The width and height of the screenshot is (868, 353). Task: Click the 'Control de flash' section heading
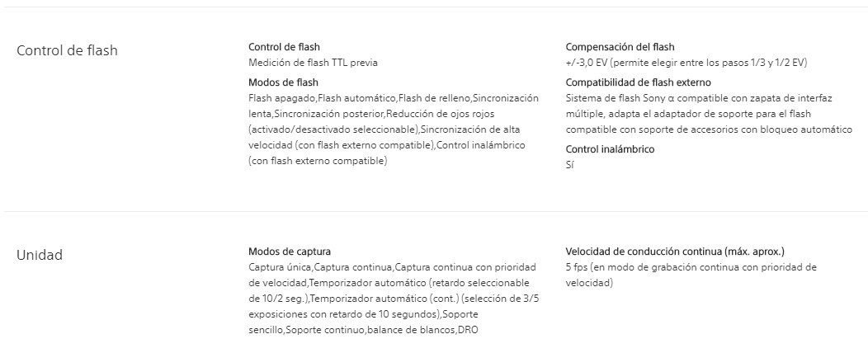(67, 50)
